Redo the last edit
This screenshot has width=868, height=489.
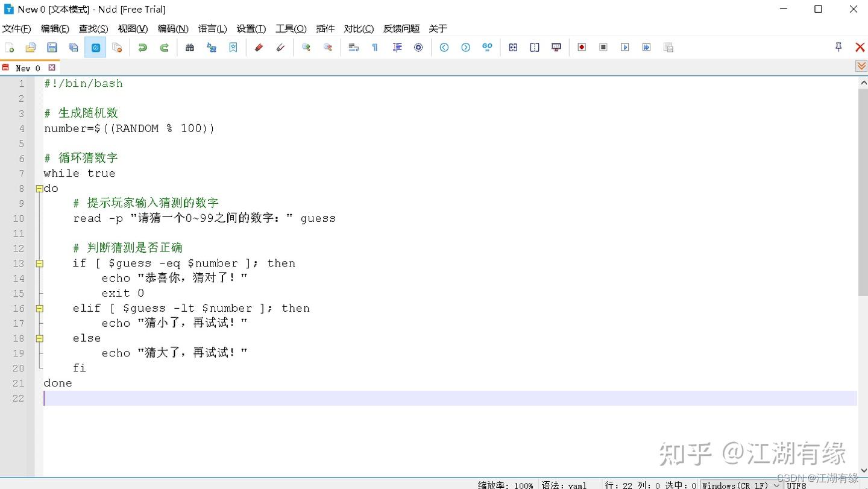164,47
